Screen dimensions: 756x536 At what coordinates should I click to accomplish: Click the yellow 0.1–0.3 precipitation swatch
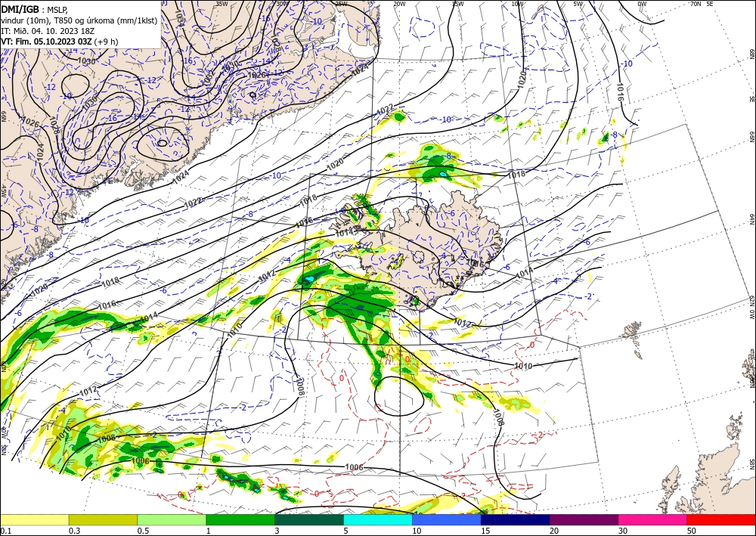(34, 519)
